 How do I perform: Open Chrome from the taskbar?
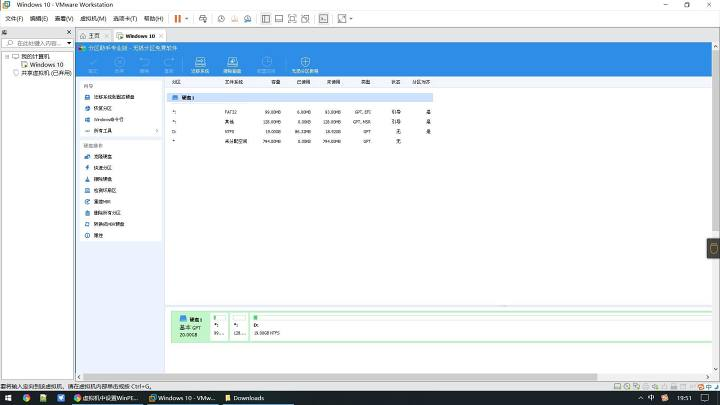[x=26, y=398]
